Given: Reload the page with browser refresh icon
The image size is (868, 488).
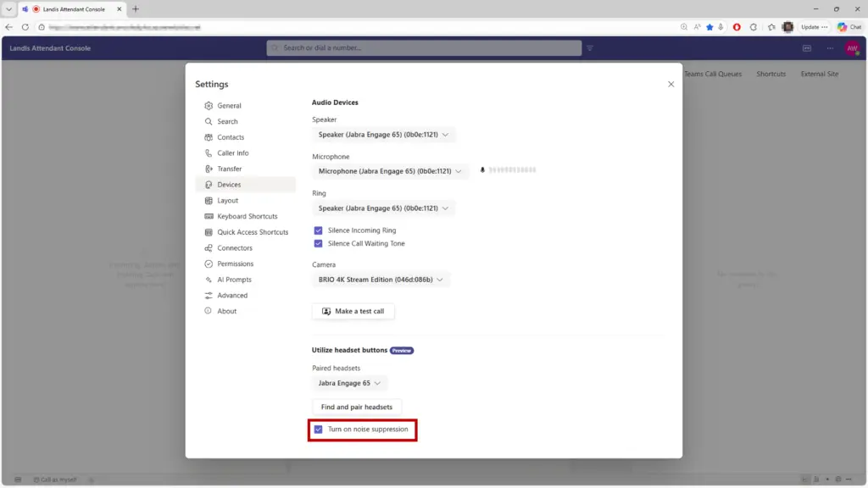Looking at the screenshot, I should 25,27.
